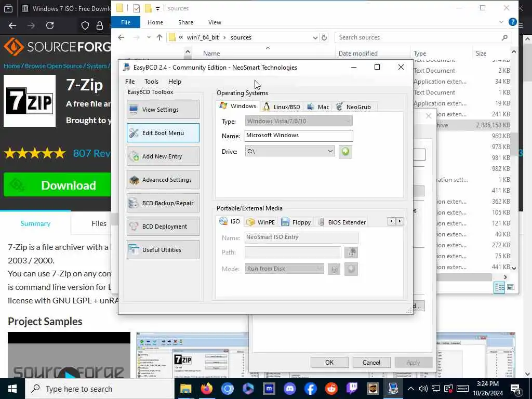The height and width of the screenshot is (399, 532).
Task: Expand the Explorer ribbon chevron
Action: point(501,22)
